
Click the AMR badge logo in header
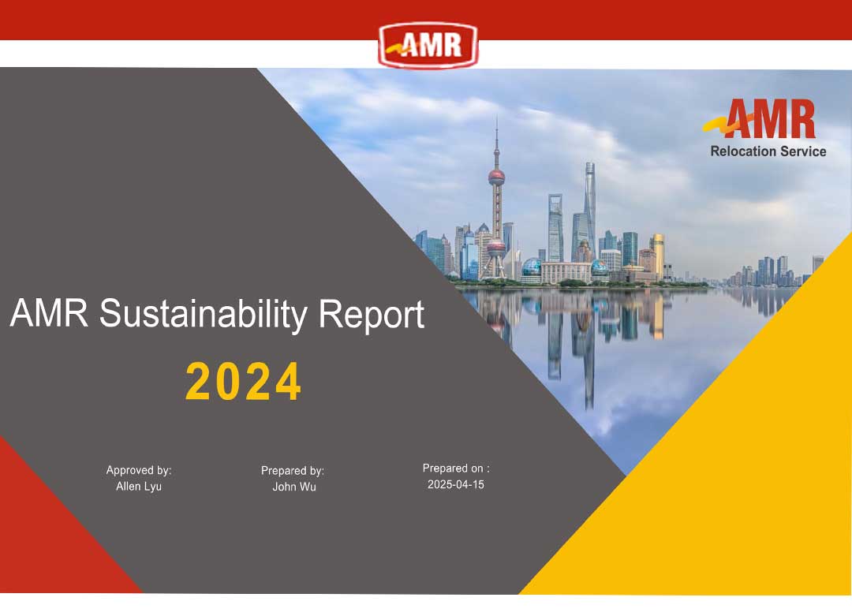coord(428,45)
